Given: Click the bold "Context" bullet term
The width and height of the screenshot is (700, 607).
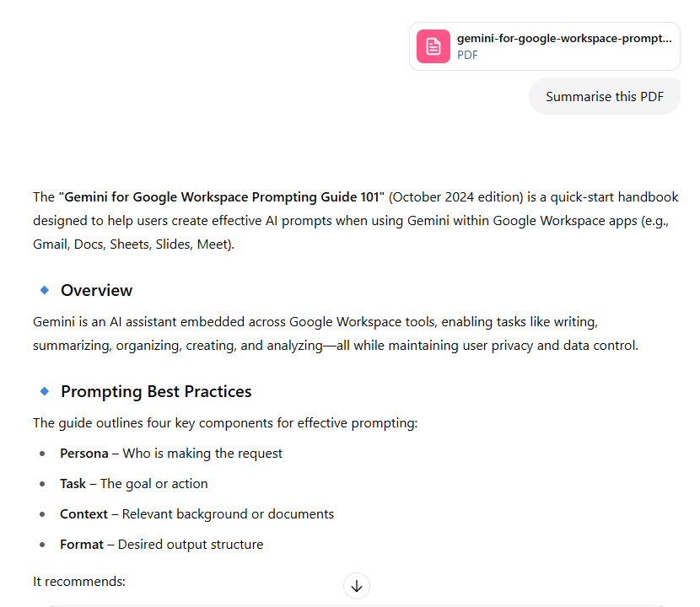Looking at the screenshot, I should click(83, 514).
